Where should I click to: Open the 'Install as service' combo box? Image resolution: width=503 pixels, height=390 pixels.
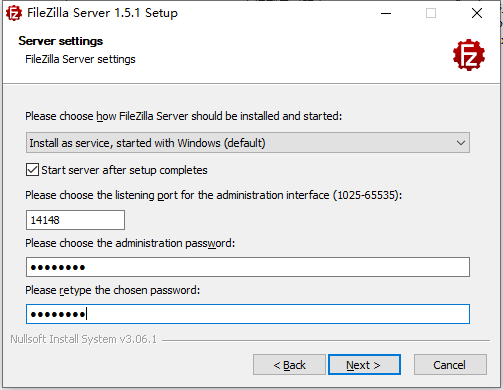(x=248, y=143)
